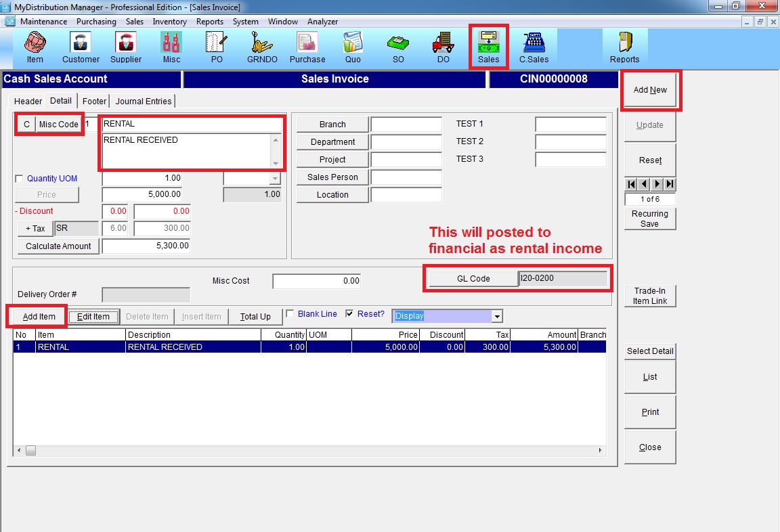Open the Customer module icon

pyautogui.click(x=81, y=47)
